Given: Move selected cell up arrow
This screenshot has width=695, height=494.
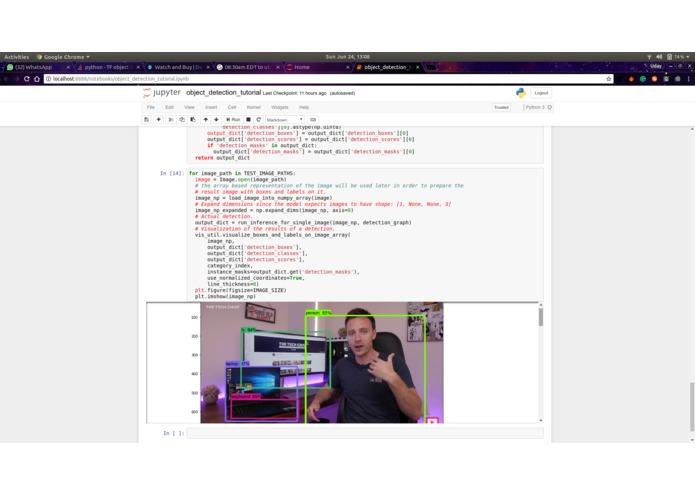Looking at the screenshot, I should click(x=206, y=120).
